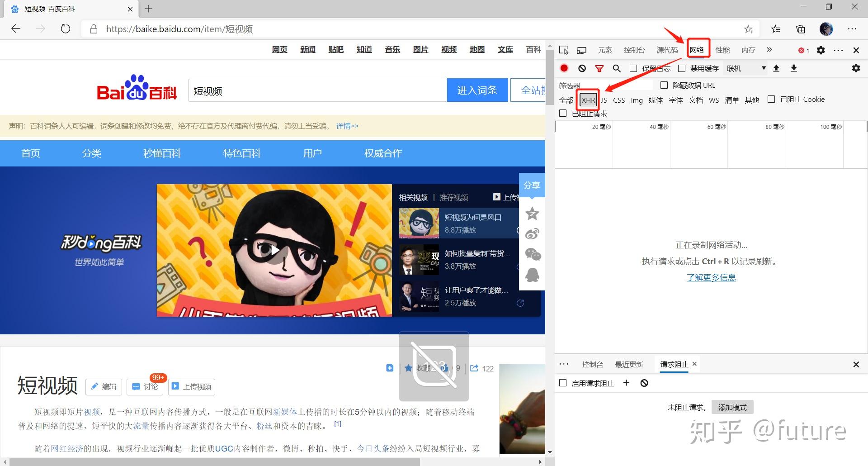
Task: Check 禁用缓存 to disable cache
Action: pos(682,68)
